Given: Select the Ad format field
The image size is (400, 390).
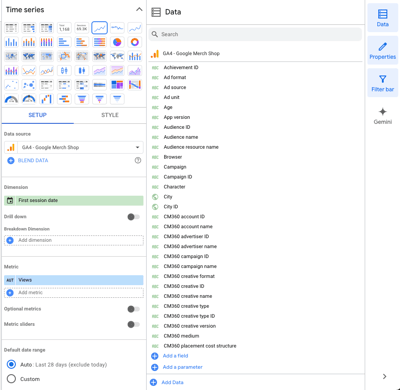Looking at the screenshot, I should 175,77.
